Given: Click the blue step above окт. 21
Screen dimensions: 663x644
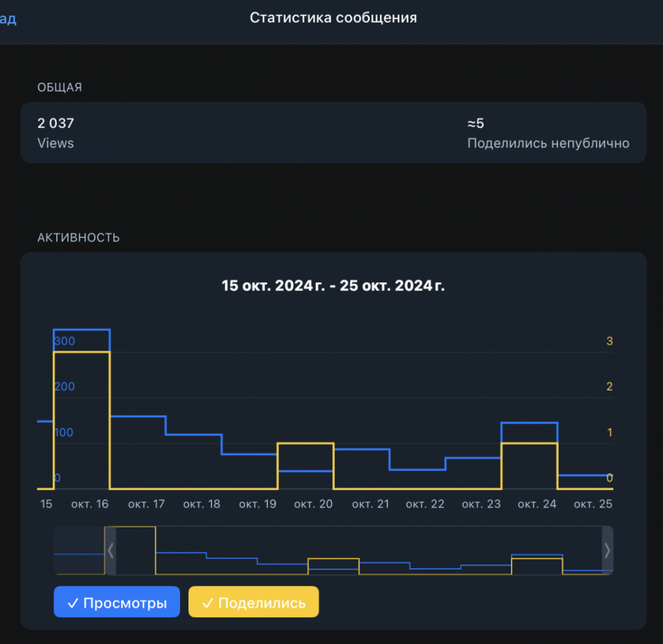Looking at the screenshot, I should click(x=362, y=449).
